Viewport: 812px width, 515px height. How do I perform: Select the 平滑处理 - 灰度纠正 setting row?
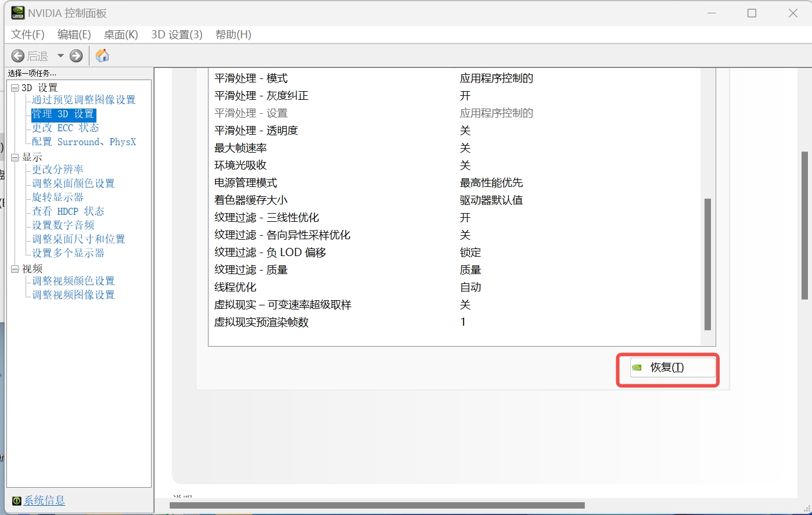click(x=455, y=96)
